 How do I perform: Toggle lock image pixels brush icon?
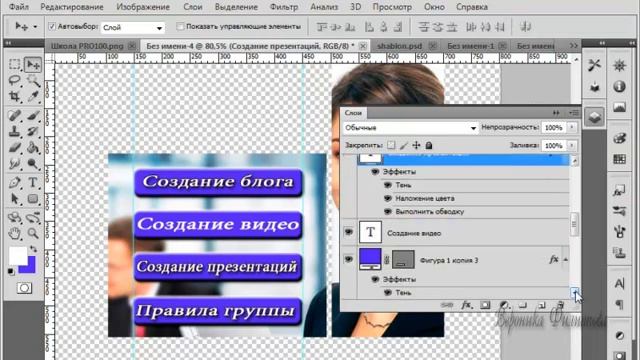[x=404, y=145]
